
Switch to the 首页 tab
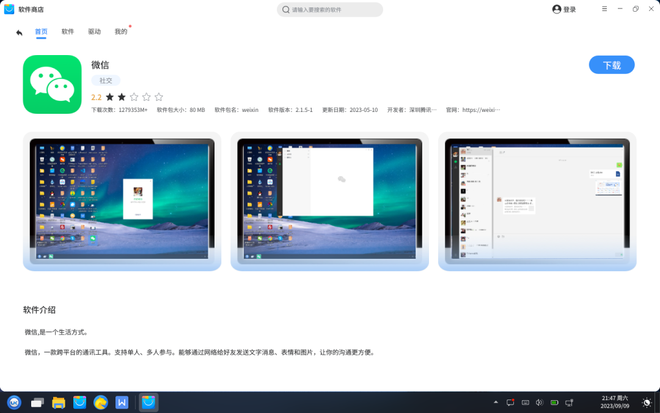pos(41,32)
